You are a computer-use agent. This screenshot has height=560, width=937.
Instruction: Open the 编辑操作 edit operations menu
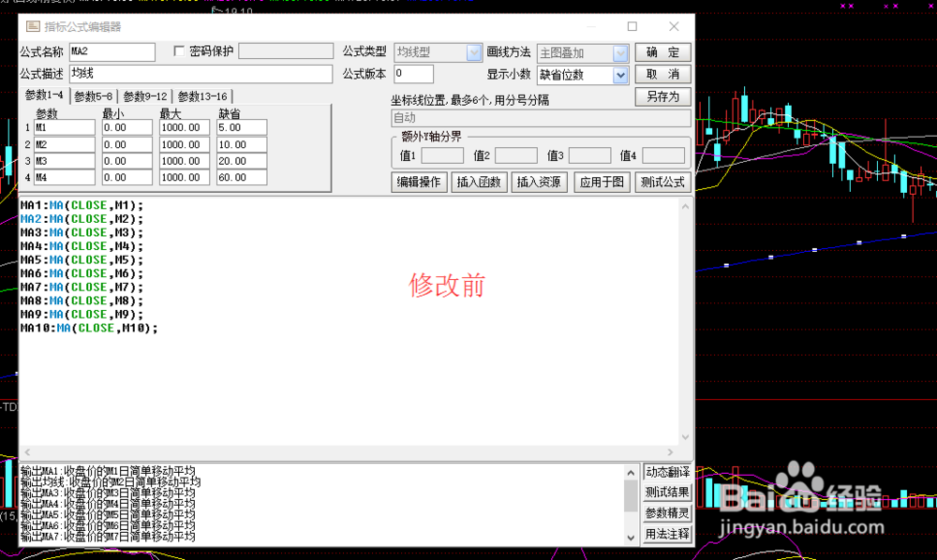pyautogui.click(x=418, y=183)
